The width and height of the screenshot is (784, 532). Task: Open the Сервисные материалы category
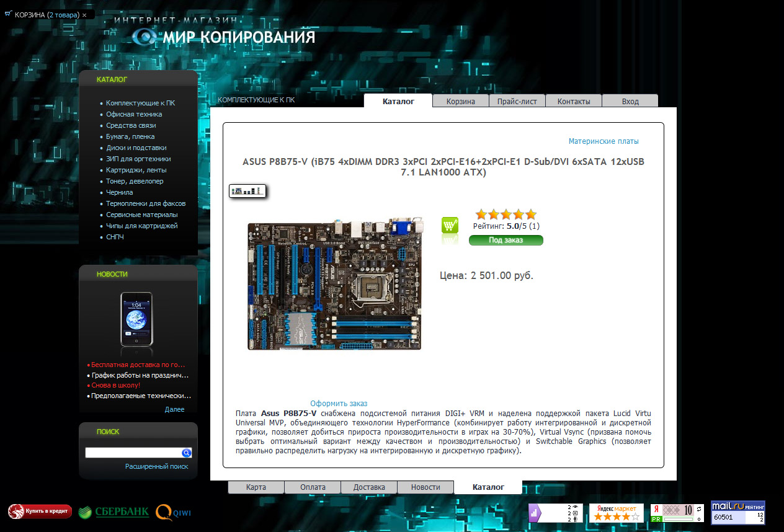[141, 215]
